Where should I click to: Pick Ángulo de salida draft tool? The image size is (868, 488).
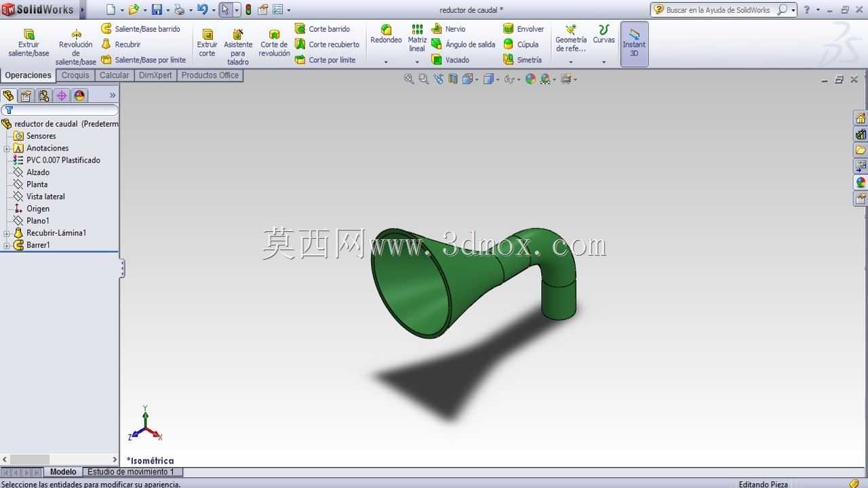coord(463,45)
